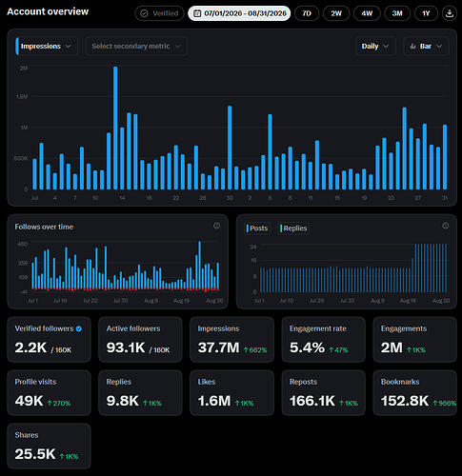Click the Follows over time title
This screenshot has height=476, width=462.
pyautogui.click(x=44, y=227)
